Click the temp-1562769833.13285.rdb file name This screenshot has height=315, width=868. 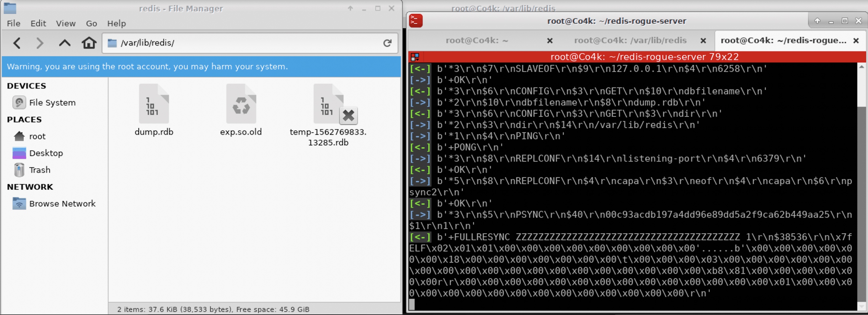point(328,137)
